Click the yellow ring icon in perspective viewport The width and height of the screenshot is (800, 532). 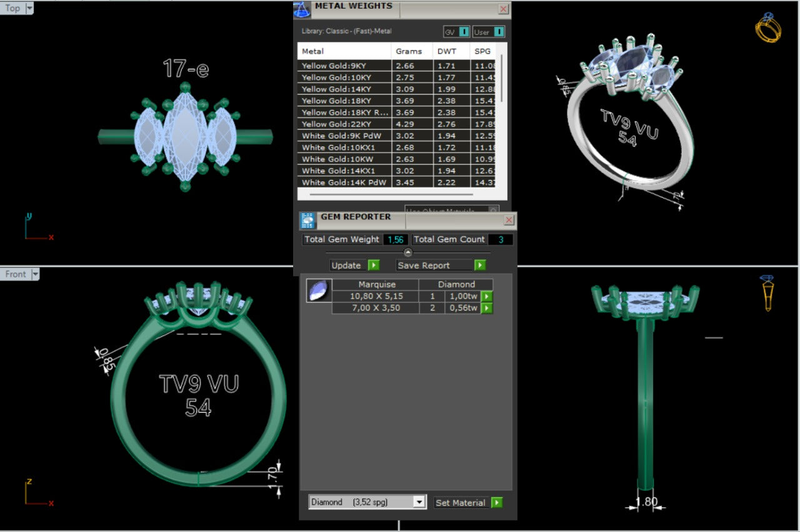(768, 28)
